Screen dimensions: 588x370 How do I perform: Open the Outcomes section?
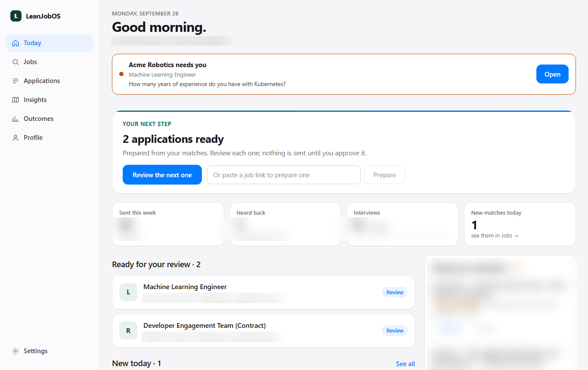click(x=50, y=119)
